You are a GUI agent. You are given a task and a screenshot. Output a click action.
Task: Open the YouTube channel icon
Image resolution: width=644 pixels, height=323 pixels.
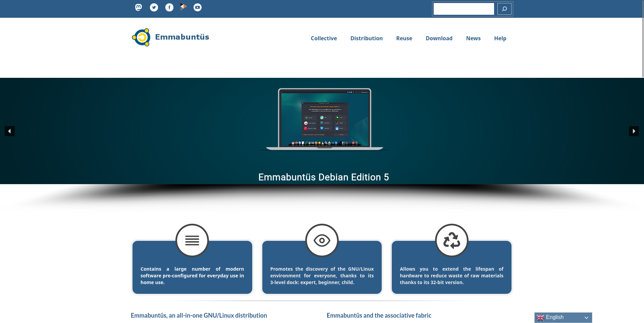coord(198,7)
